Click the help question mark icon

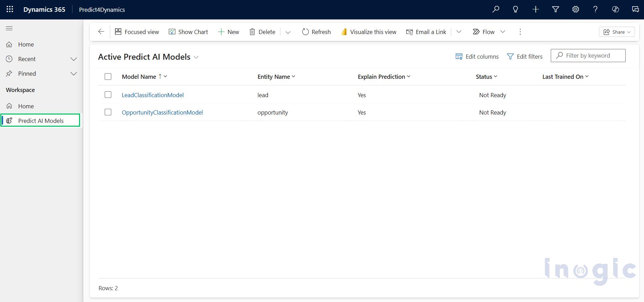click(x=595, y=9)
